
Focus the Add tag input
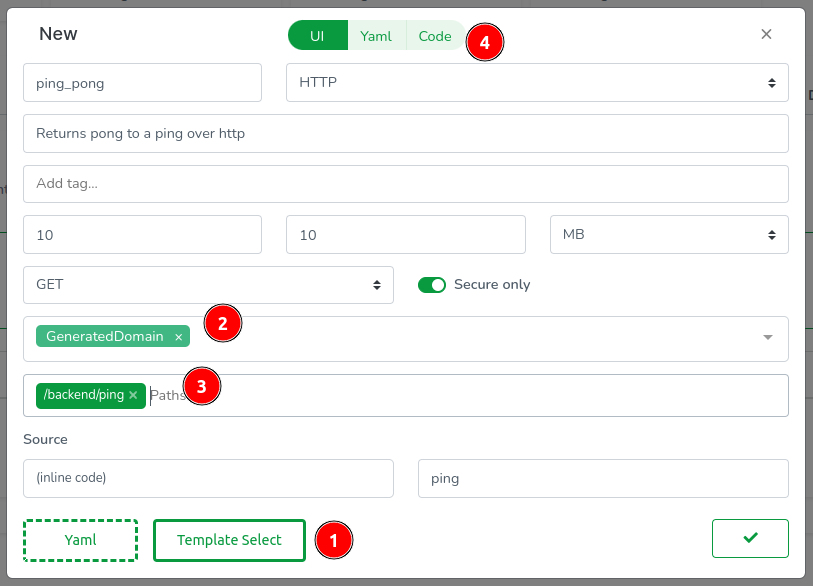click(405, 184)
